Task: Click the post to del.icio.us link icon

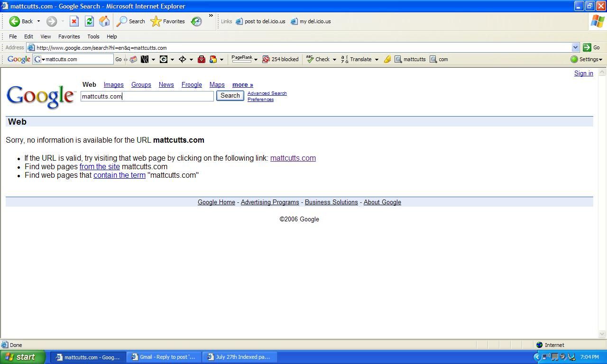Action: click(239, 21)
